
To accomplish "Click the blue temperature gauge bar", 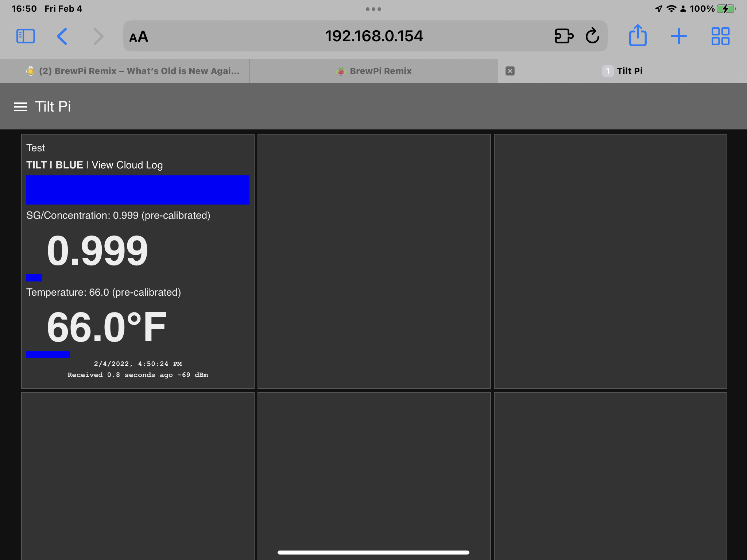I will click(x=48, y=354).
